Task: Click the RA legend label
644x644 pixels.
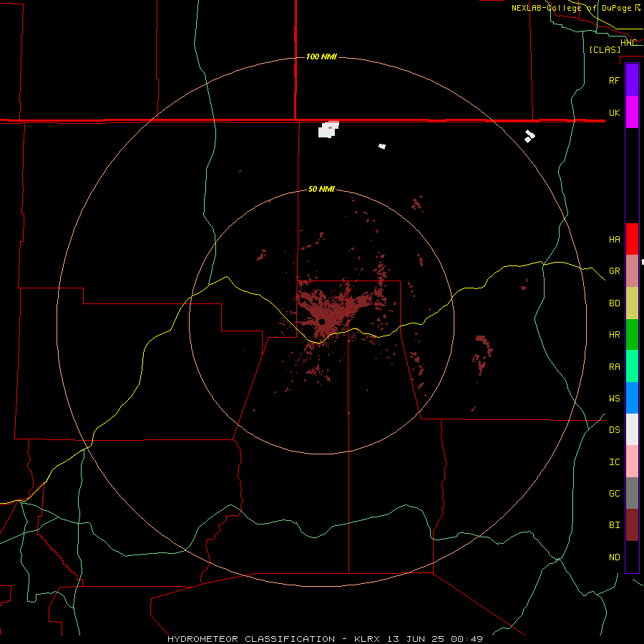Action: point(614,367)
